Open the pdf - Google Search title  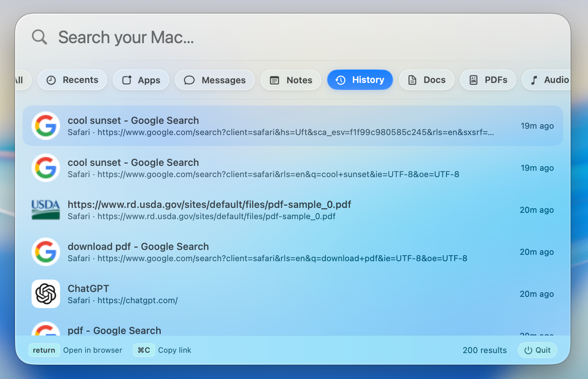click(114, 331)
